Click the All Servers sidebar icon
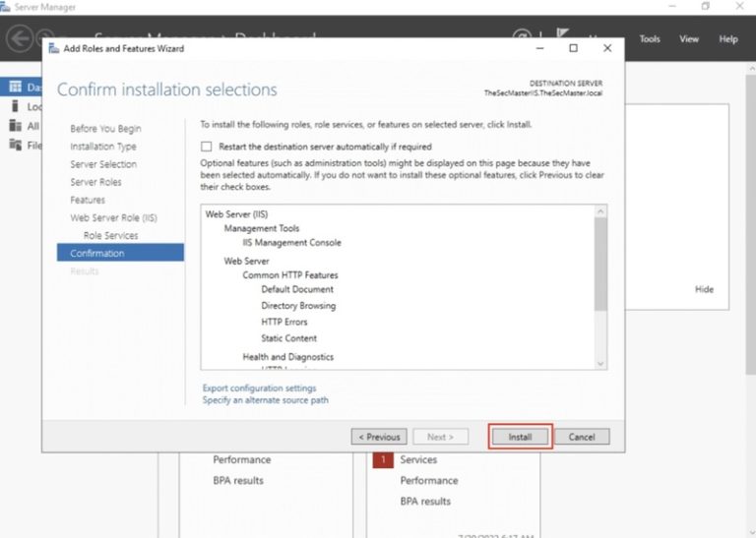The image size is (756, 538). pyautogui.click(x=16, y=126)
